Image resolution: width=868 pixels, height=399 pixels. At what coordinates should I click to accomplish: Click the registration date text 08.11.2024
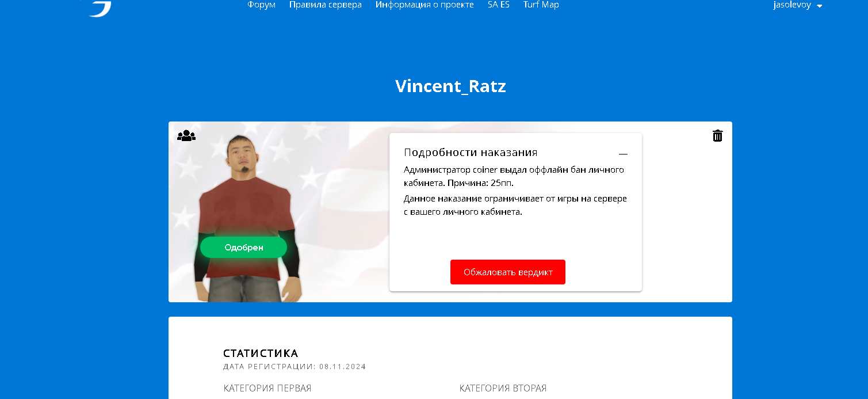(343, 367)
